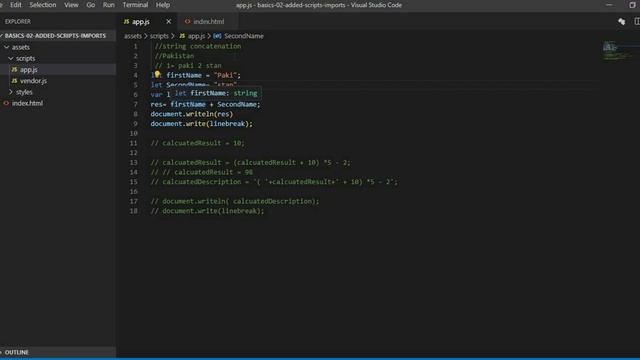Open the Help menu
Viewport: 640px width, 360px height.
[x=162, y=5]
